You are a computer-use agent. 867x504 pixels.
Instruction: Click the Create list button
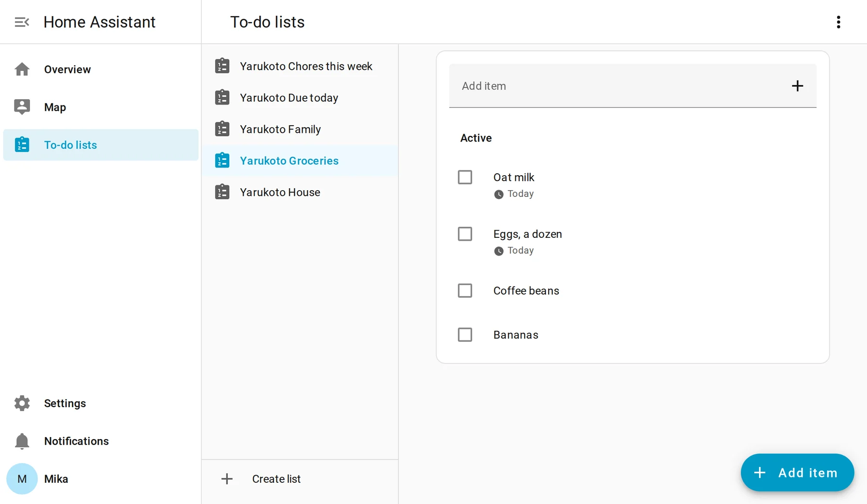click(300, 479)
